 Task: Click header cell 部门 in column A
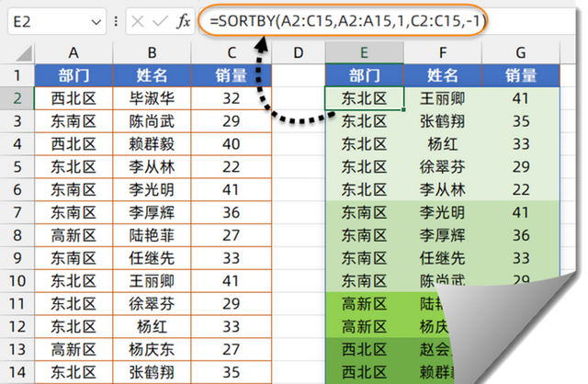[x=73, y=75]
